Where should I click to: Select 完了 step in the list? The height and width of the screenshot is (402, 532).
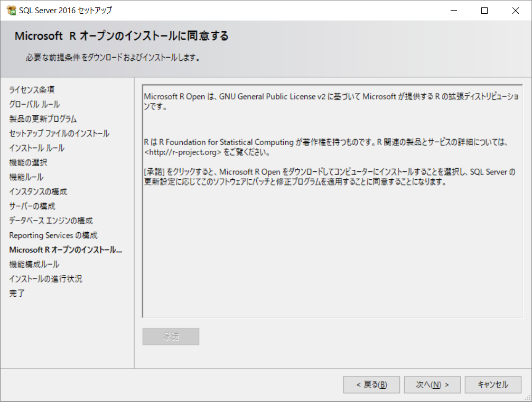17,293
